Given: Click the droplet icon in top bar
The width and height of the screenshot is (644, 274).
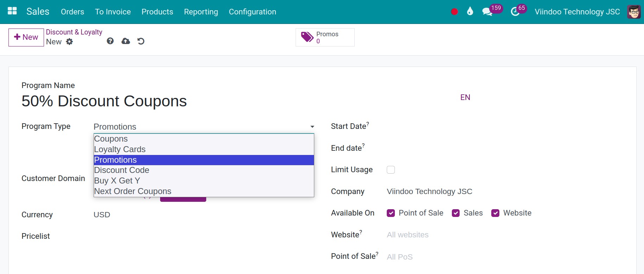Looking at the screenshot, I should click(470, 12).
